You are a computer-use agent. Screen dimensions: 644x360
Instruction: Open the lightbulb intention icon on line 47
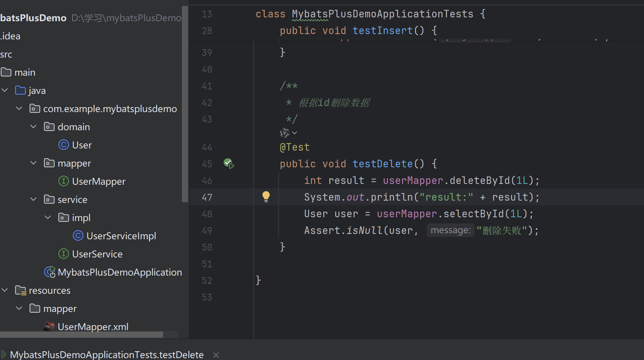[266, 196]
